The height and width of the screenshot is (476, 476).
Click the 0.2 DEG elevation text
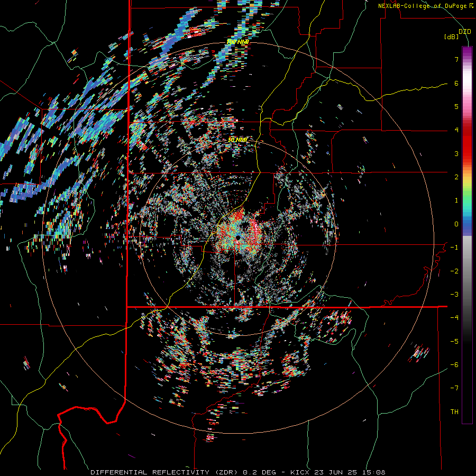pyautogui.click(x=260, y=472)
